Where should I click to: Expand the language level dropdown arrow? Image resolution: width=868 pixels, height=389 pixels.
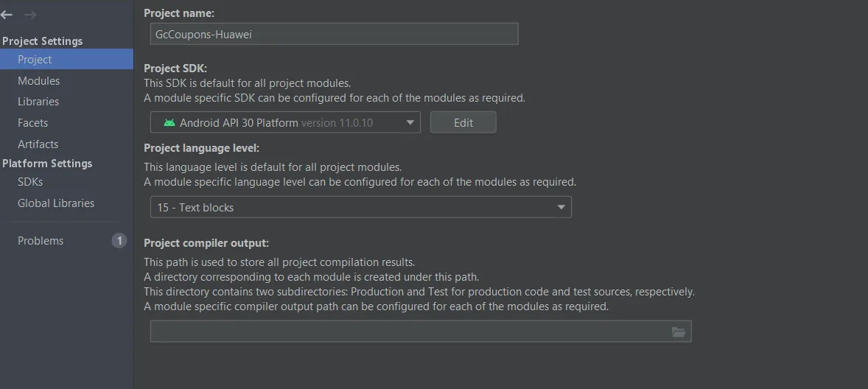click(561, 208)
